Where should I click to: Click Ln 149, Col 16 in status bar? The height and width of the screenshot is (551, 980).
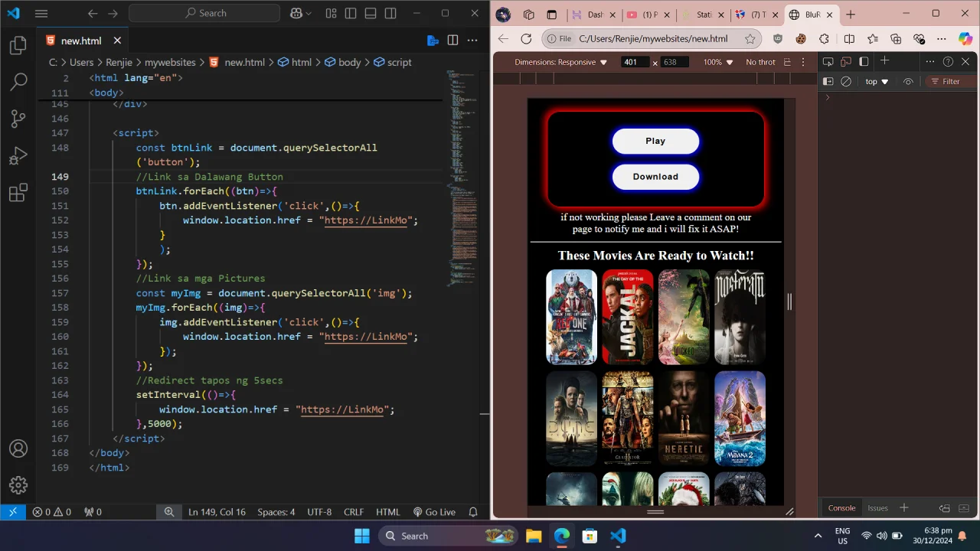tap(217, 512)
